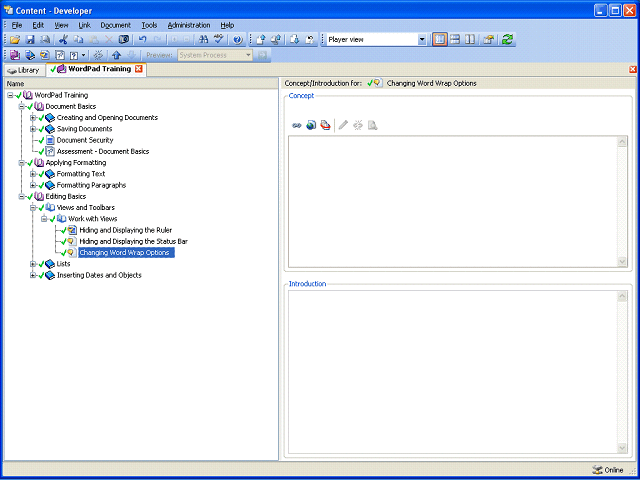Select the Applying Formatting module
This screenshot has width=640, height=480.
76,163
